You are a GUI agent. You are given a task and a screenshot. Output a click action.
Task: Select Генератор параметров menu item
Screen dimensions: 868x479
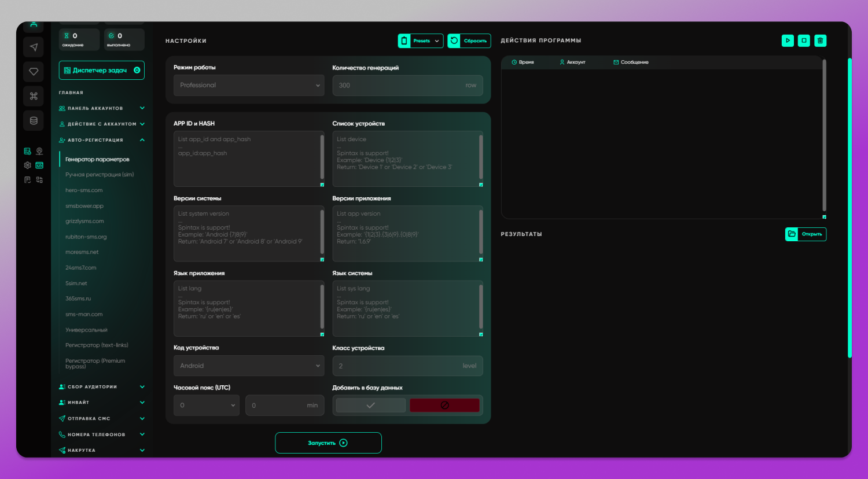[97, 159]
